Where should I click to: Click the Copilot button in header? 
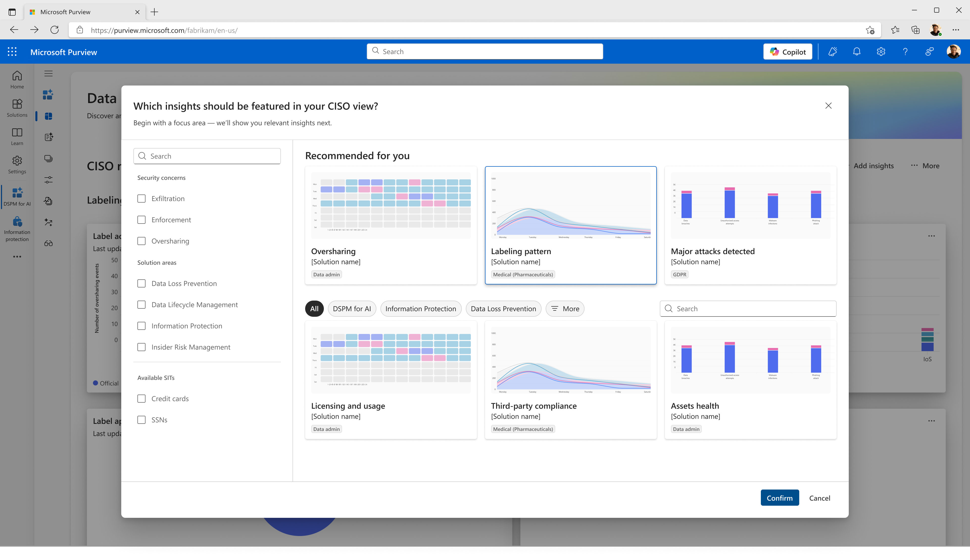click(x=787, y=52)
